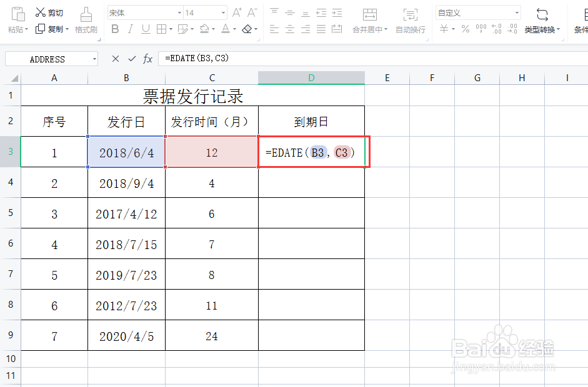Click the fill color bucket icon
This screenshot has width=588, height=387.
pyautogui.click(x=204, y=29)
